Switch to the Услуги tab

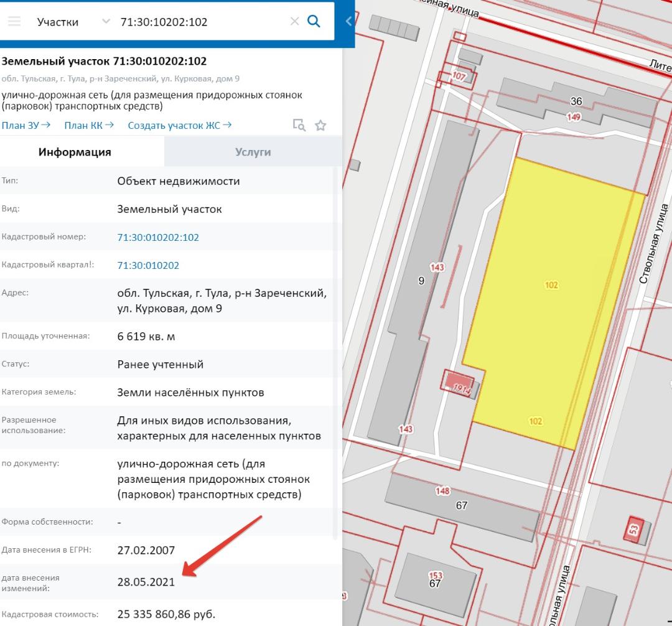[x=253, y=152]
